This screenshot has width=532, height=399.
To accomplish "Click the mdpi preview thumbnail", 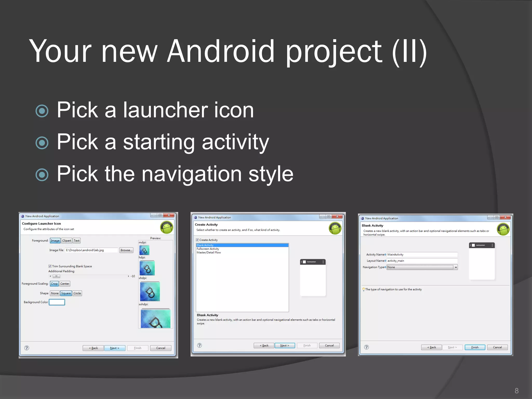I will pyautogui.click(x=144, y=250).
